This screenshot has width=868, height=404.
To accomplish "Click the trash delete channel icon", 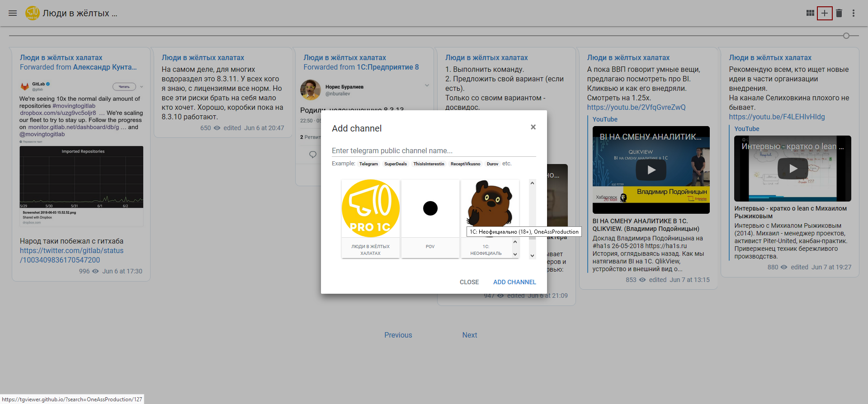I will [839, 13].
